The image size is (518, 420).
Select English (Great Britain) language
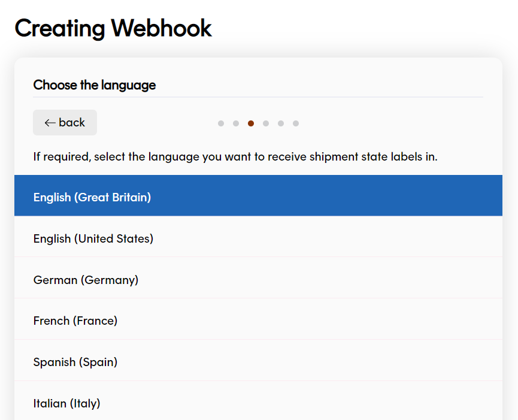[92, 197]
